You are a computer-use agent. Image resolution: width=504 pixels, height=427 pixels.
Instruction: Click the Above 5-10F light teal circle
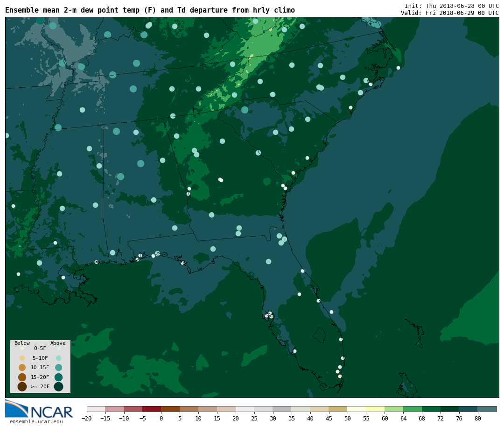tap(58, 358)
